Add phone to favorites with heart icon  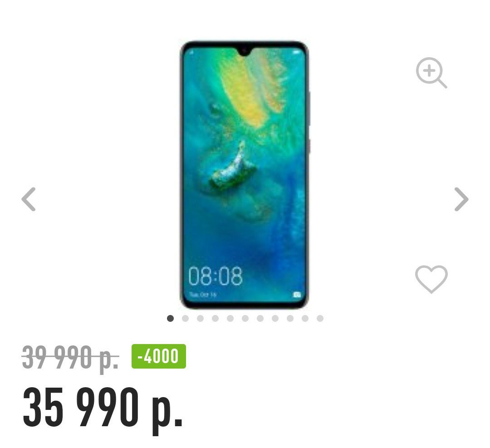(x=431, y=279)
